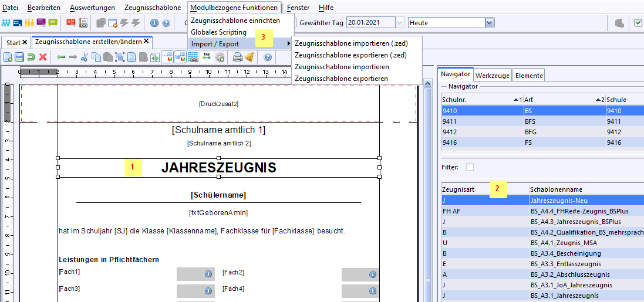
Task: Switch to the Werkzeuge tab
Action: (x=493, y=76)
